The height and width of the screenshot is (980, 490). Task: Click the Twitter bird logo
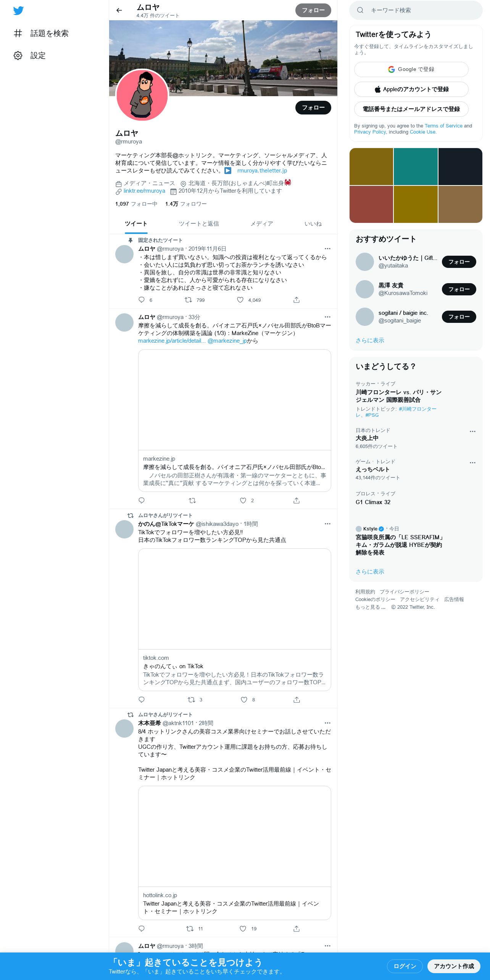(18, 10)
